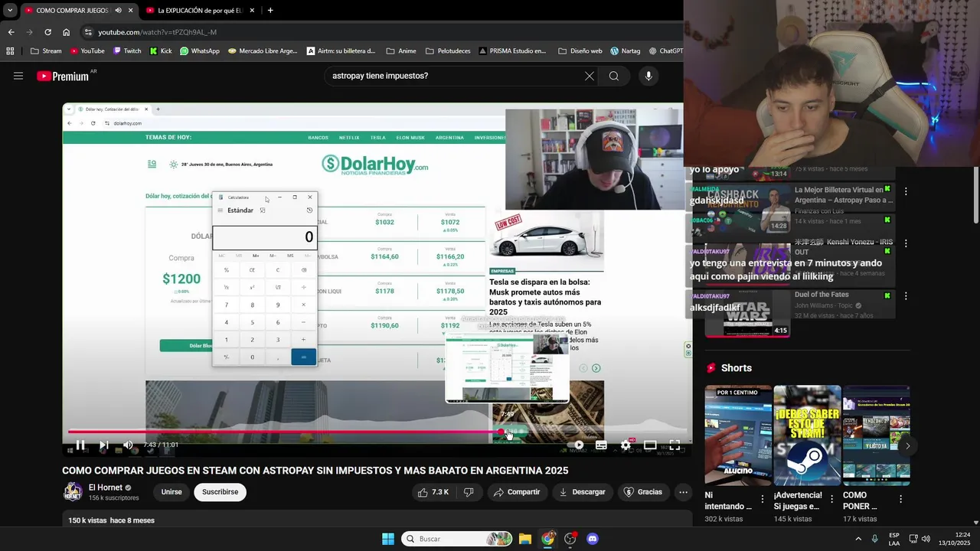
Task: Open options for Kenshi Yonezu video
Action: coord(906,243)
